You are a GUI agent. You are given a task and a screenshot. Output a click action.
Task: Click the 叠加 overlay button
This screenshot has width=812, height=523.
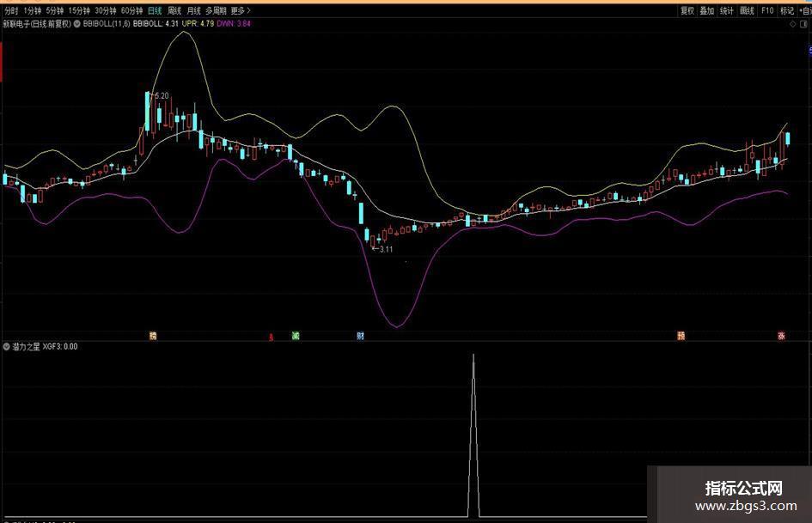[707, 10]
